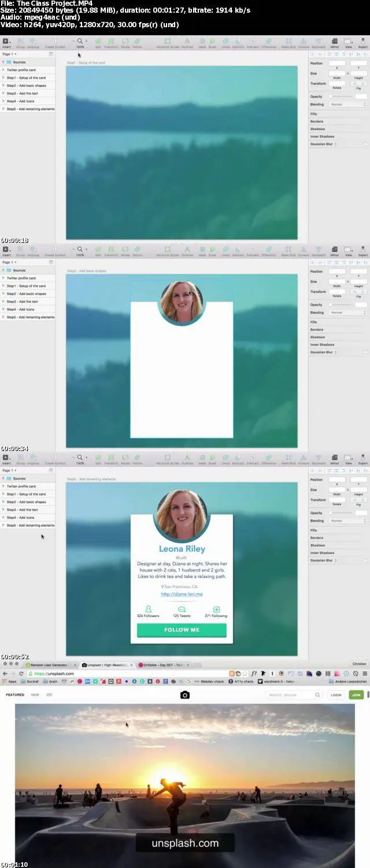Click Intersect tool in the 00:00:52 Sketch frame
This screenshot has height=868, width=370.
click(253, 458)
